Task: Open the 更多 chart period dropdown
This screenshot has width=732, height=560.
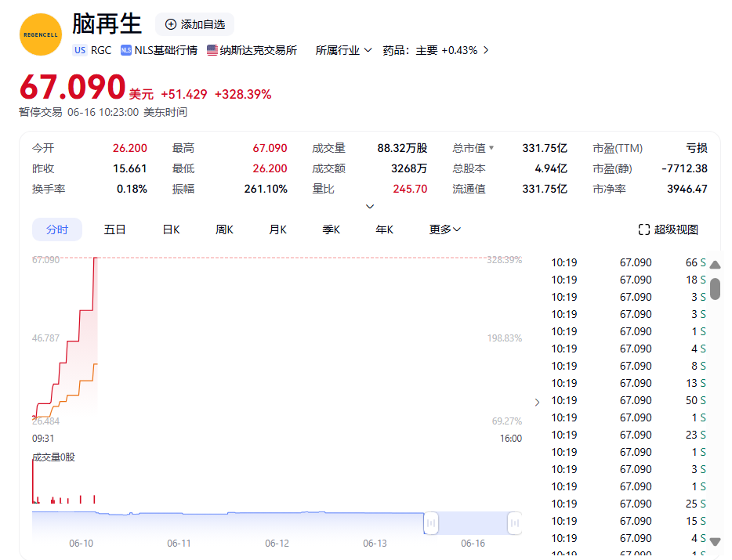Action: 445,229
